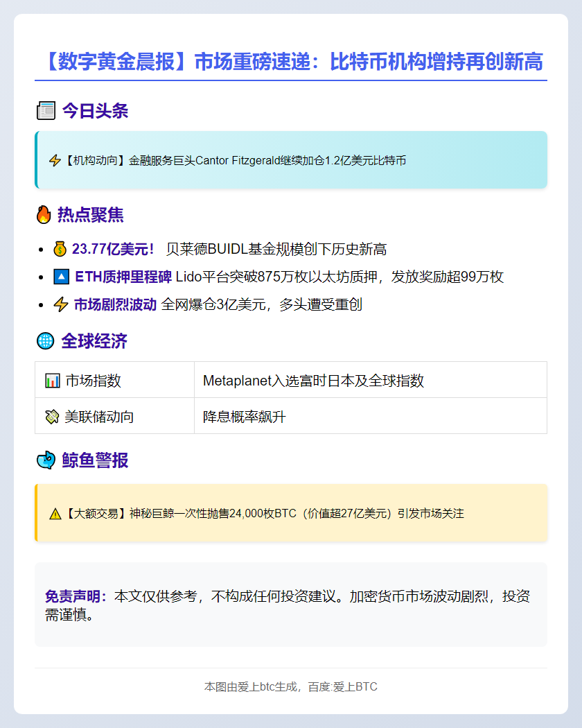
Task: Click the globe icon beside 全球经济
Action: point(45,341)
